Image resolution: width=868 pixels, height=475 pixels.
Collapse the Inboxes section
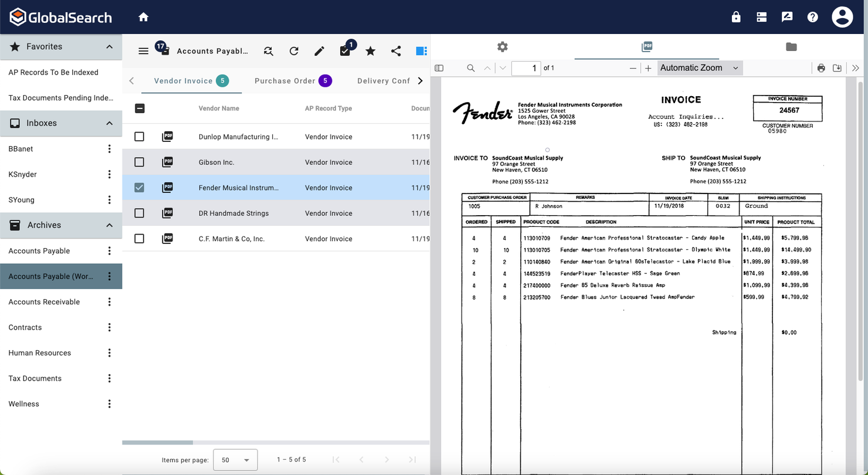point(109,123)
